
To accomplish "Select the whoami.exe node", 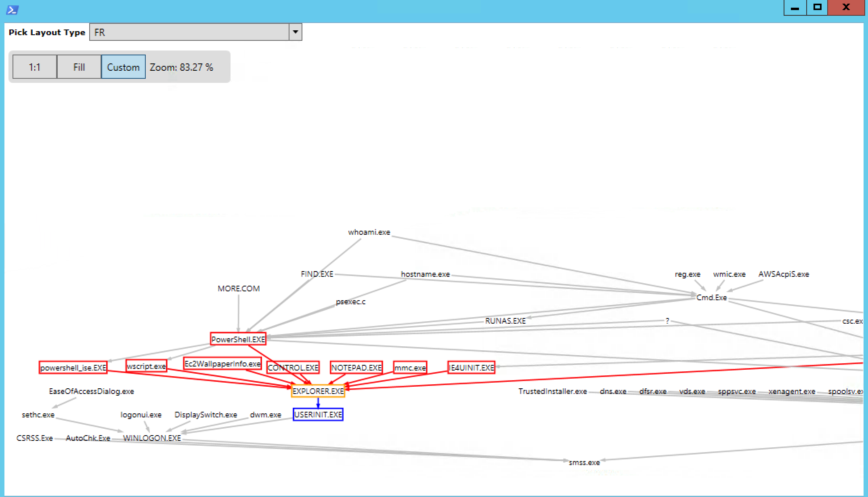I will (369, 232).
